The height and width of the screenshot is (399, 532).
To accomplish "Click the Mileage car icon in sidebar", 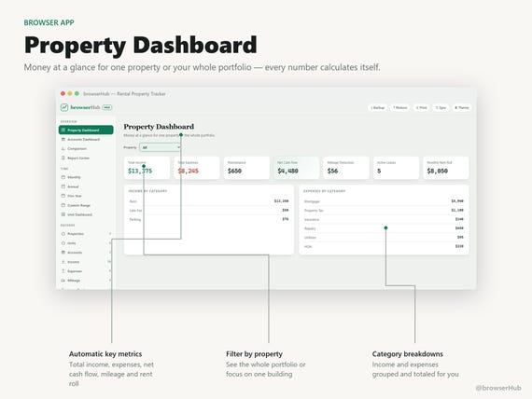I will (63, 281).
